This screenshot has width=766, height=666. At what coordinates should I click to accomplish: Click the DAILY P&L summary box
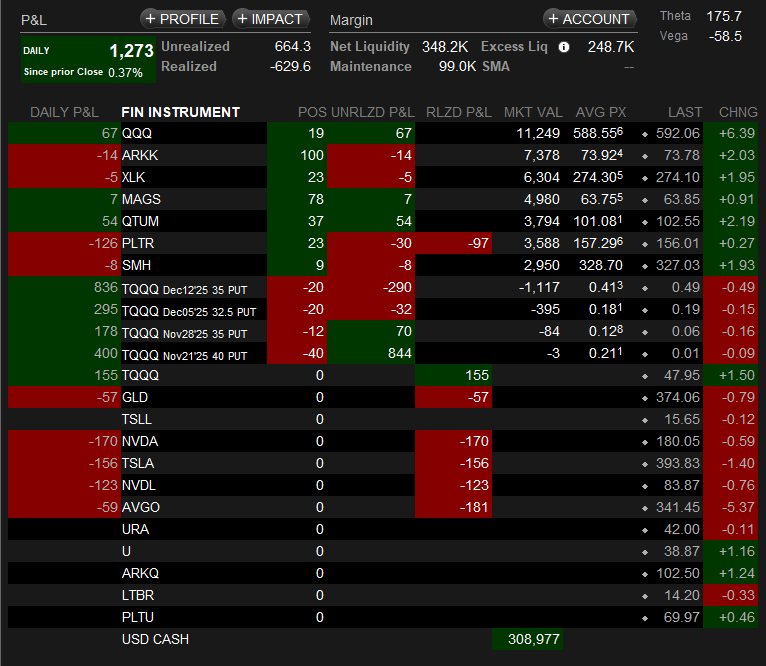pos(88,60)
